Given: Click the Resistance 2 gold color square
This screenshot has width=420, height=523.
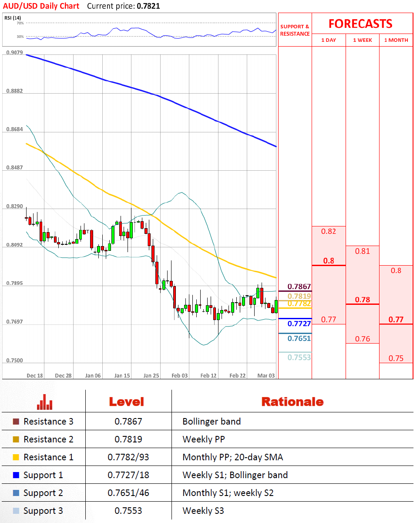Looking at the screenshot, I should pyautogui.click(x=16, y=439).
